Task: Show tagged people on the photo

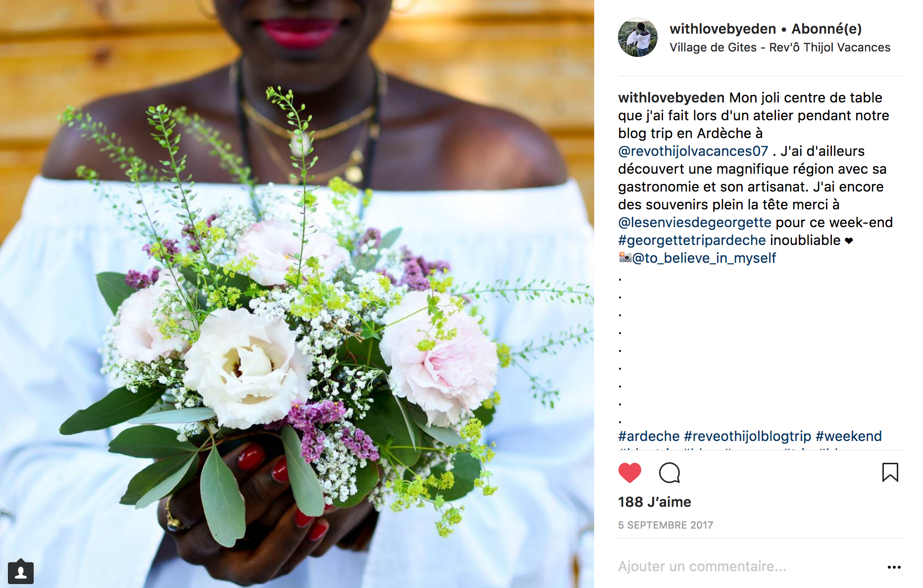Action: tap(21, 573)
